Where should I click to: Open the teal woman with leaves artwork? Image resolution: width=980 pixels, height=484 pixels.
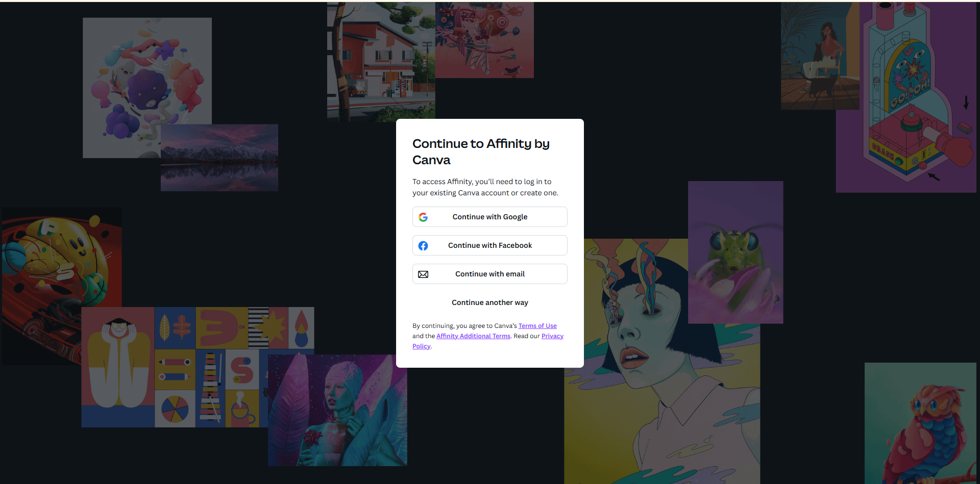(x=337, y=411)
